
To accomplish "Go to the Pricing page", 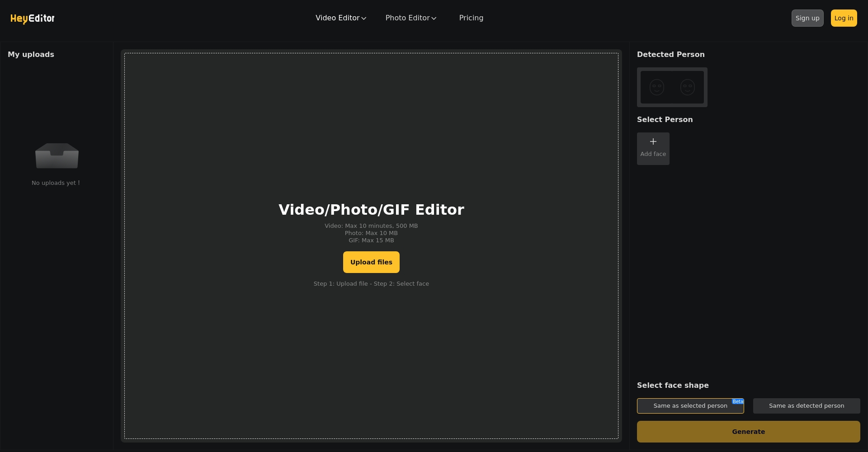I will coord(471,18).
